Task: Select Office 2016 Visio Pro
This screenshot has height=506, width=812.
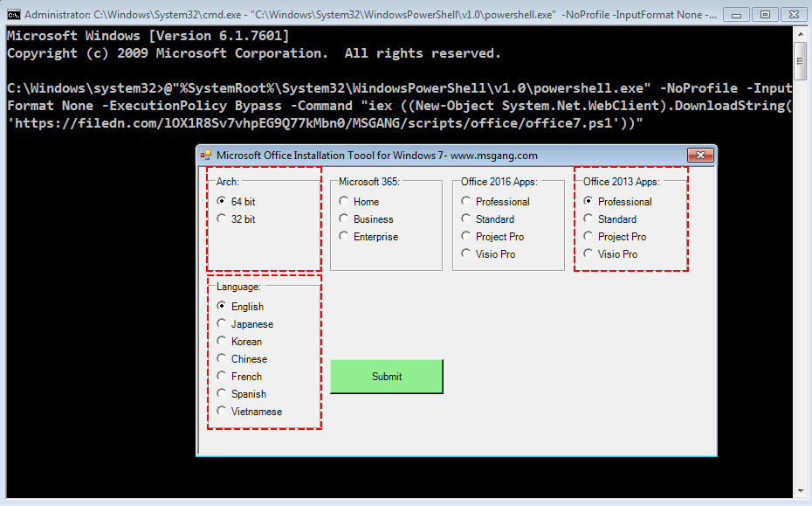Action: [x=488, y=254]
